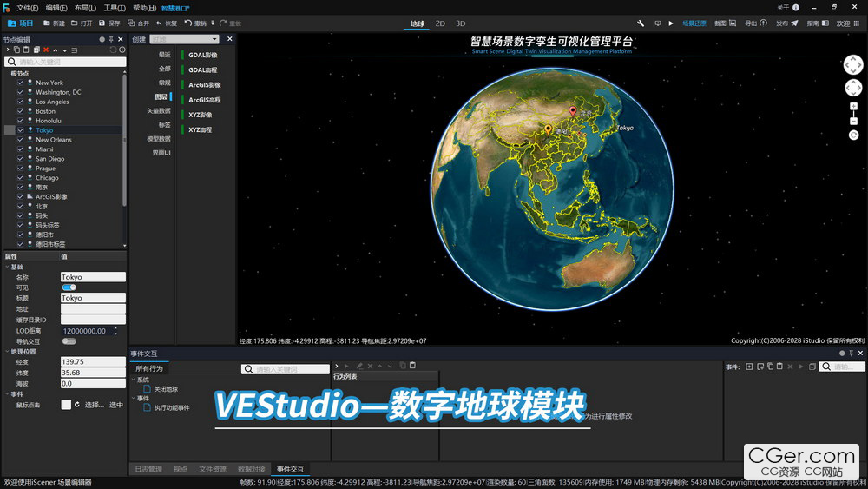The image size is (868, 489).
Task: Uncheck the Washington, DC node checkbox
Action: point(21,92)
